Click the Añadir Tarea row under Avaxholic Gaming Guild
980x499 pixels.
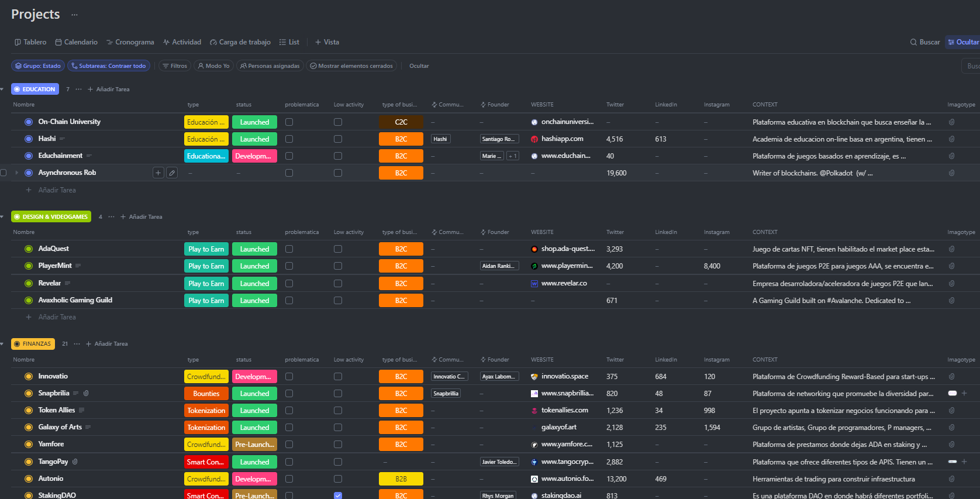57,317
